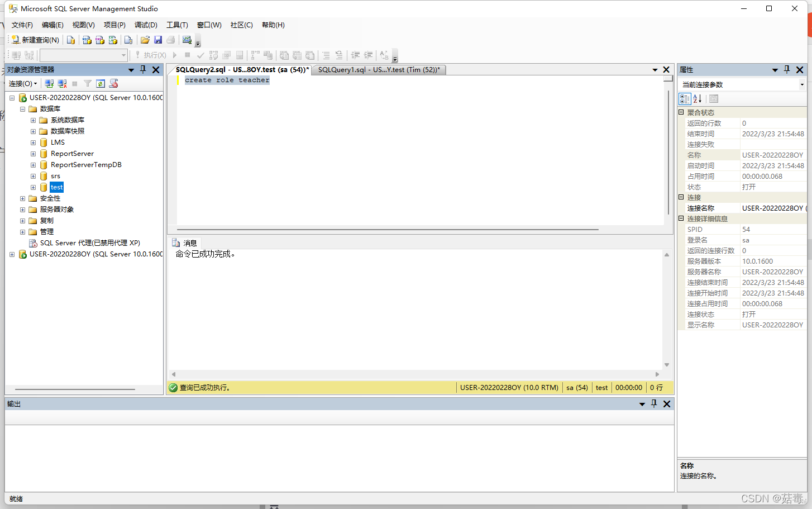This screenshot has width=812, height=509.
Task: Click the Increase Indent icon
Action: [368, 55]
